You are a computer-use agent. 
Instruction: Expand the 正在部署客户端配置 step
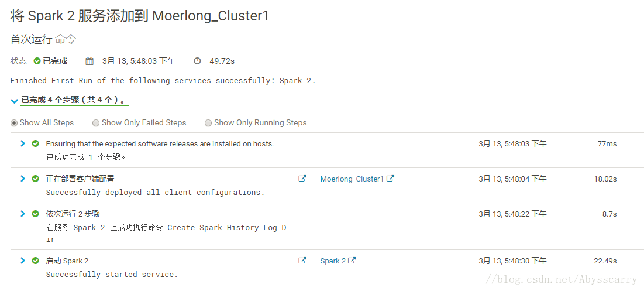23,179
